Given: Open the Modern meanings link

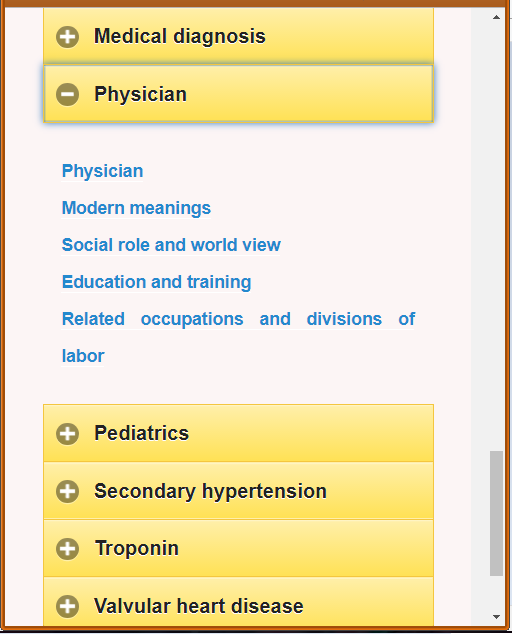Looking at the screenshot, I should click(x=136, y=208).
